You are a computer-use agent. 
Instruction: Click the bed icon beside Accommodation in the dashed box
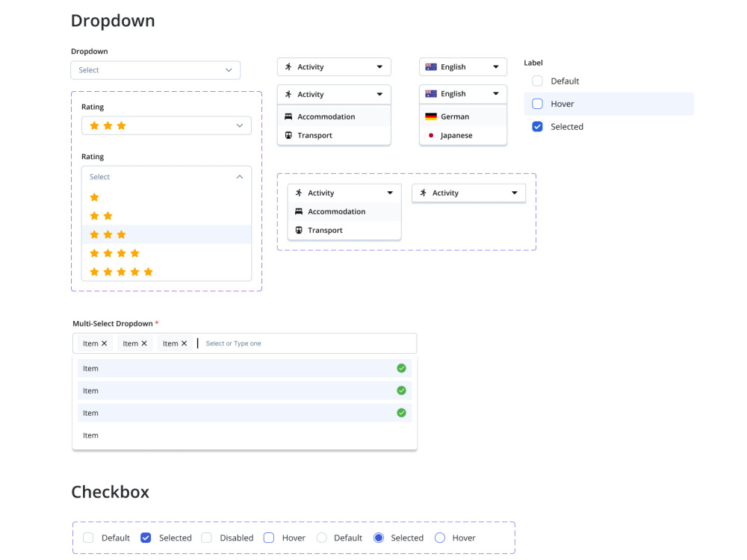click(x=299, y=211)
